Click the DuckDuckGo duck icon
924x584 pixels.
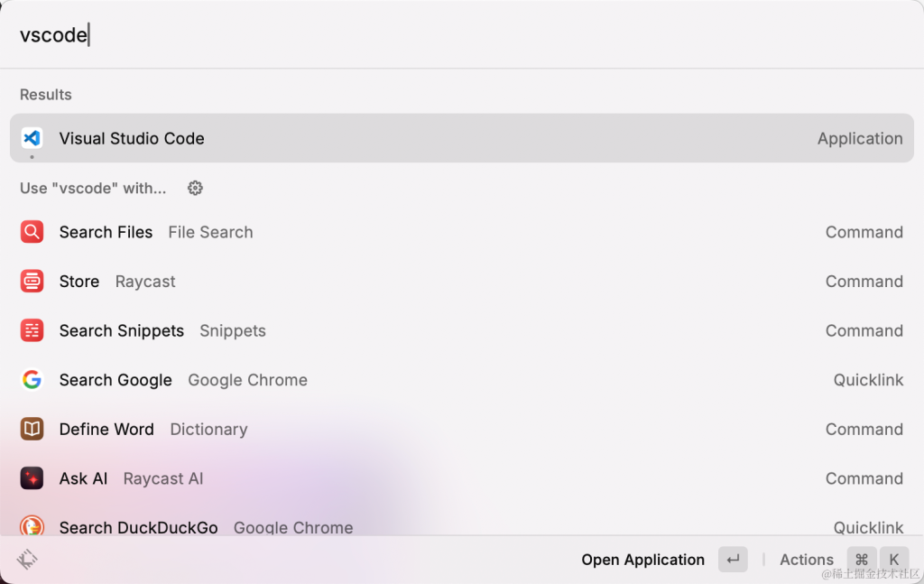click(32, 525)
